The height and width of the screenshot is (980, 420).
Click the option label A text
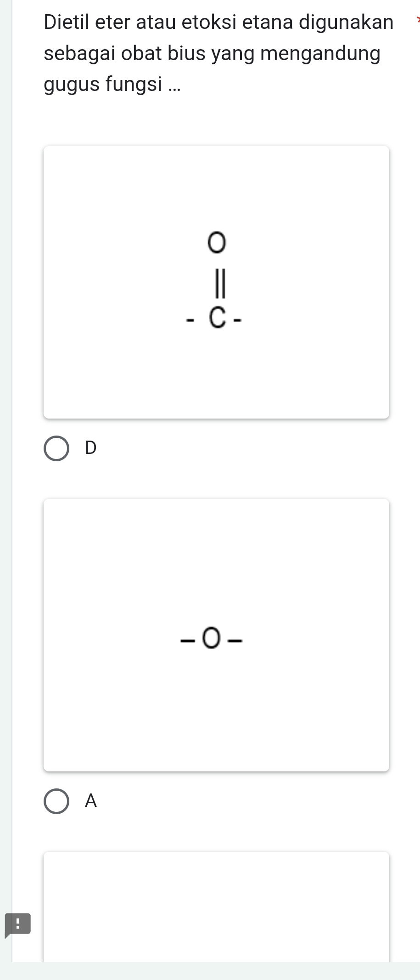[91, 801]
